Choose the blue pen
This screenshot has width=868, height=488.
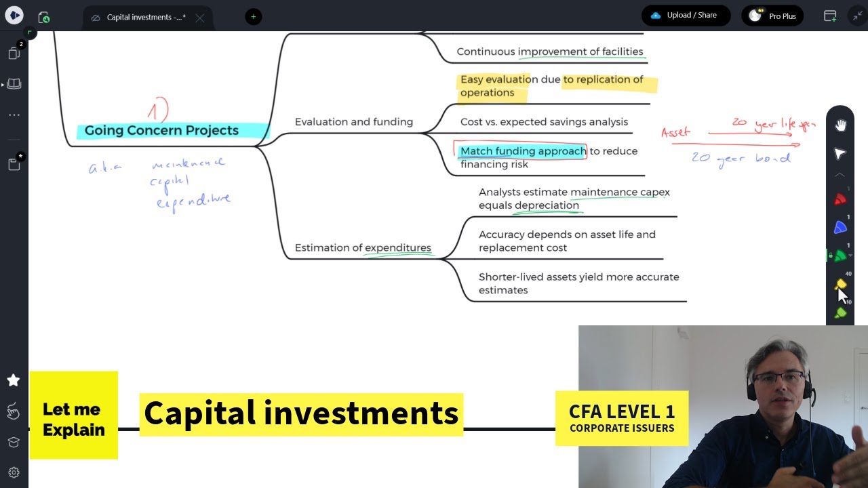(840, 228)
